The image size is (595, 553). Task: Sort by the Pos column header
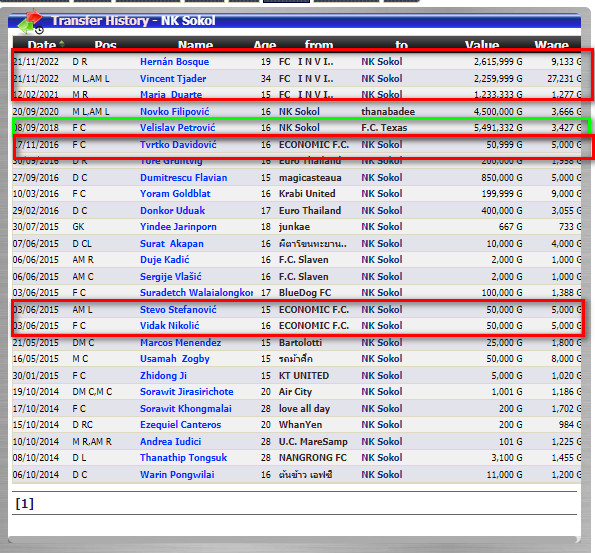coord(105,45)
